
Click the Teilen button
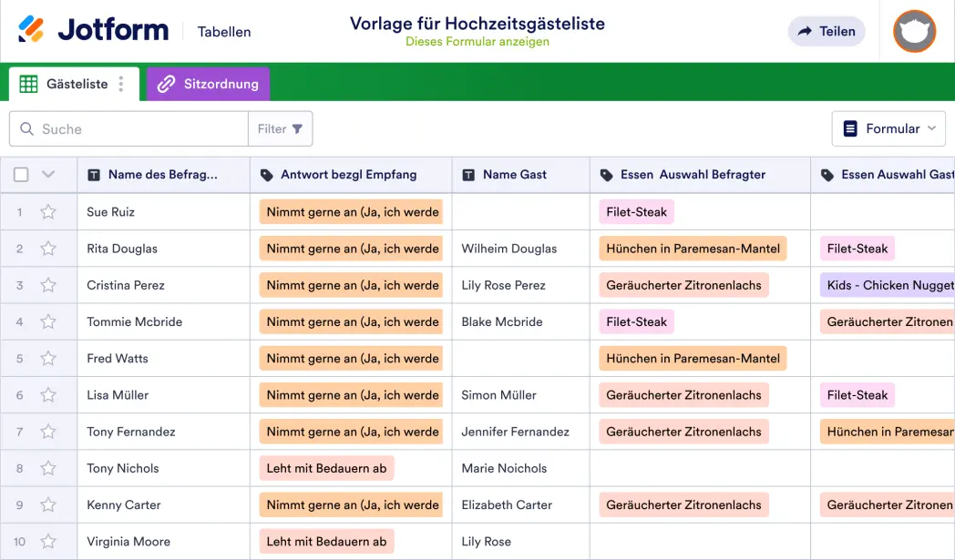826,31
